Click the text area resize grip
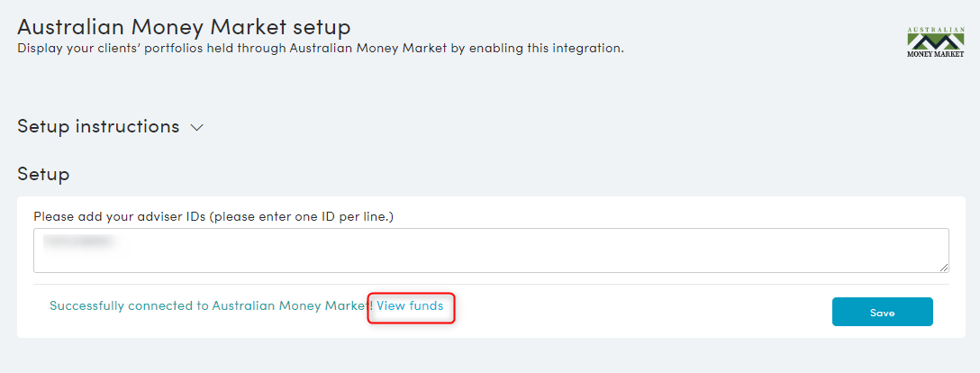This screenshot has height=373, width=980. point(944,268)
